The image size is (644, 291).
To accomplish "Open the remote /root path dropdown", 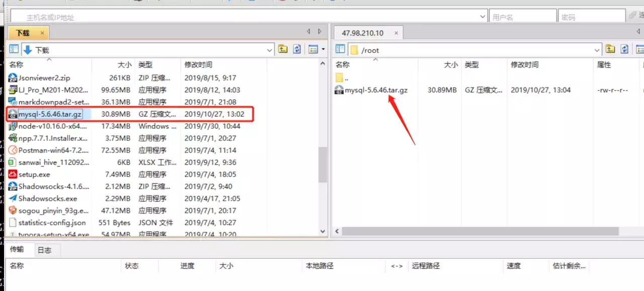I will tap(597, 49).
